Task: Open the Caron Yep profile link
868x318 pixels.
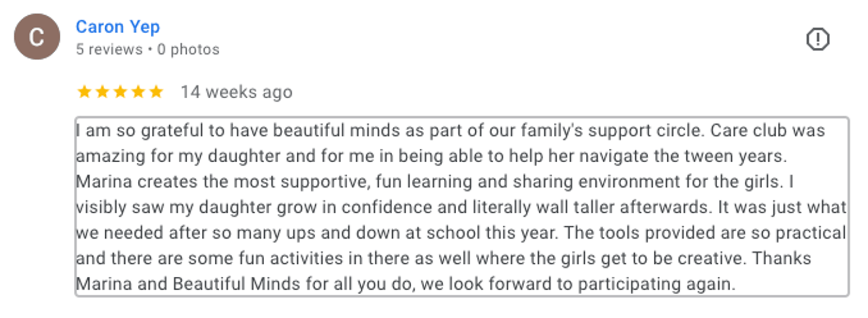Action: (118, 27)
